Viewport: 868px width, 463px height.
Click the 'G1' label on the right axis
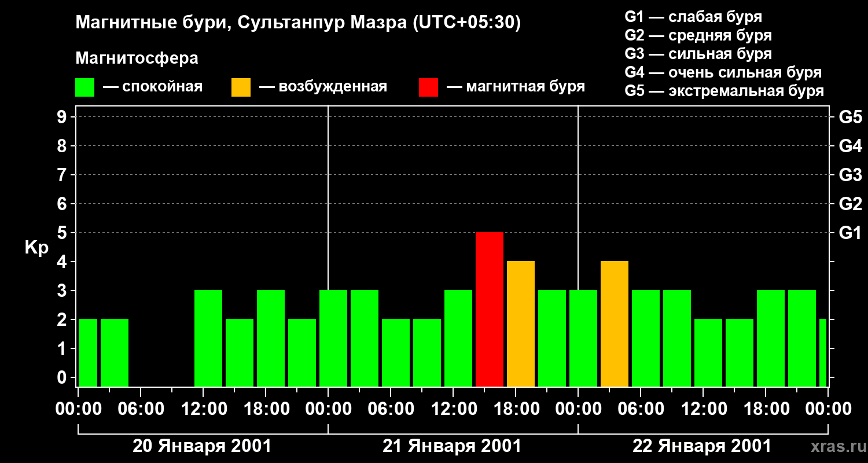(x=850, y=233)
